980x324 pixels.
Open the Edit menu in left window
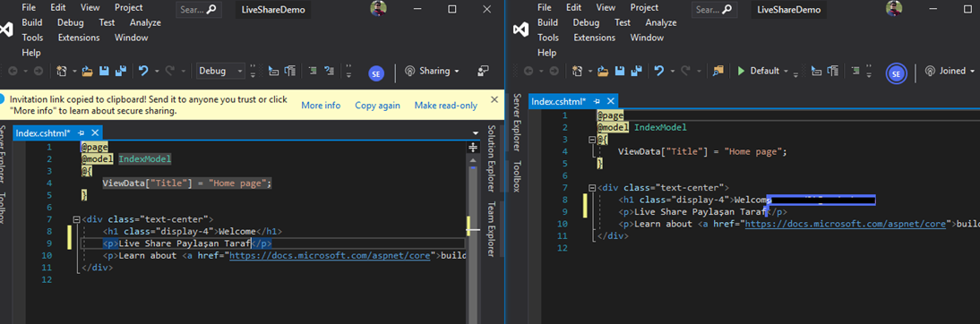coord(57,7)
